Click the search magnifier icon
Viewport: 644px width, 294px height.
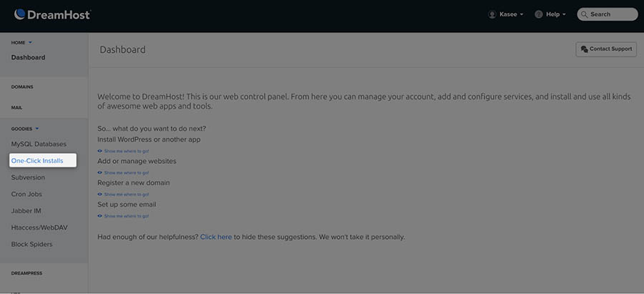point(584,14)
